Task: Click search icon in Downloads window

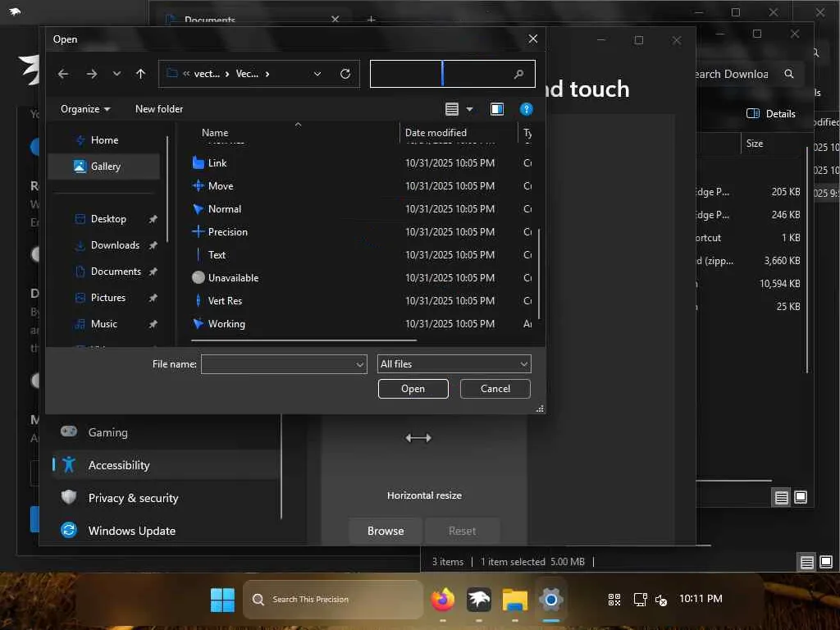Action: click(x=789, y=74)
